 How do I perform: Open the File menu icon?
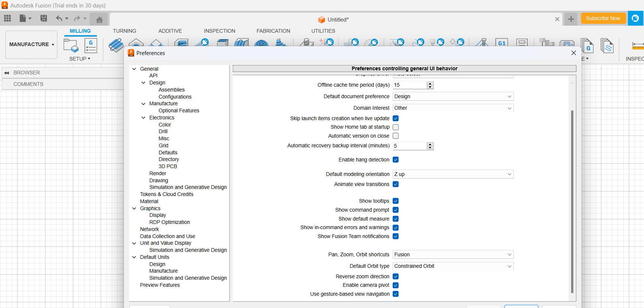(23, 18)
